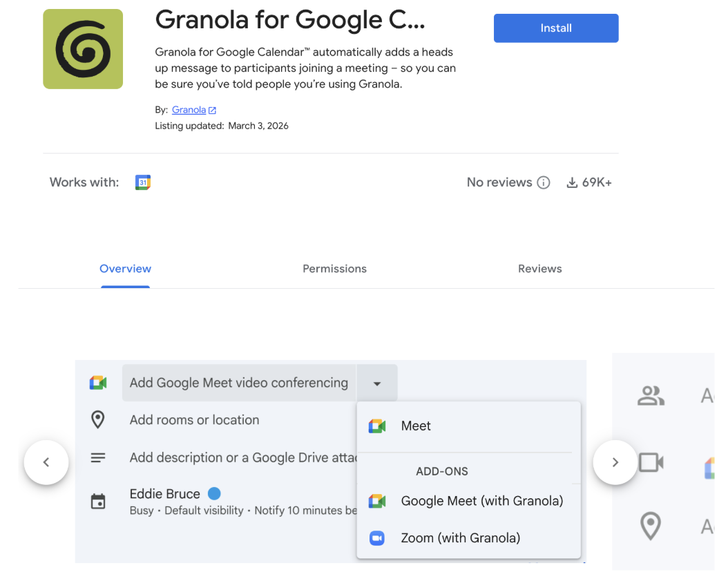Click Add Google Meet video conferencing button
Image resolution: width=728 pixels, height=579 pixels.
click(239, 383)
